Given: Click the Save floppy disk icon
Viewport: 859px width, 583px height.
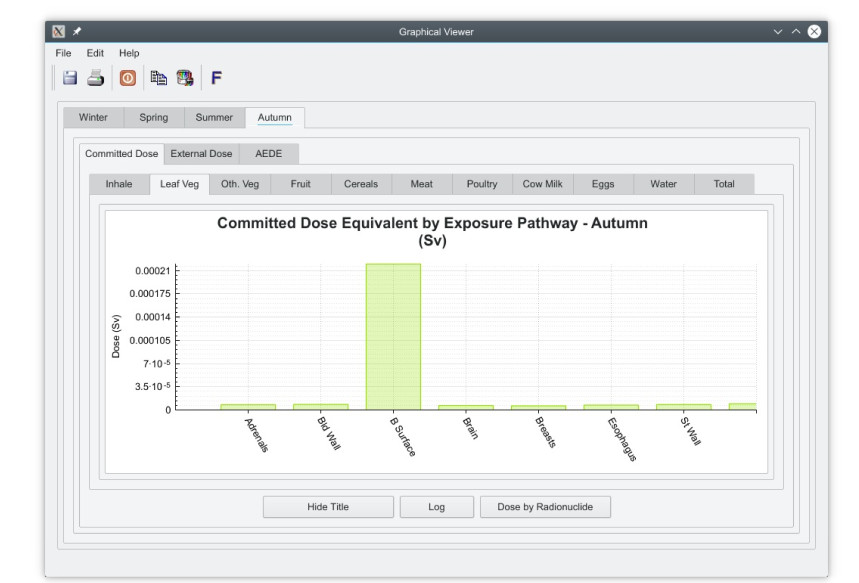Looking at the screenshot, I should tap(70, 78).
